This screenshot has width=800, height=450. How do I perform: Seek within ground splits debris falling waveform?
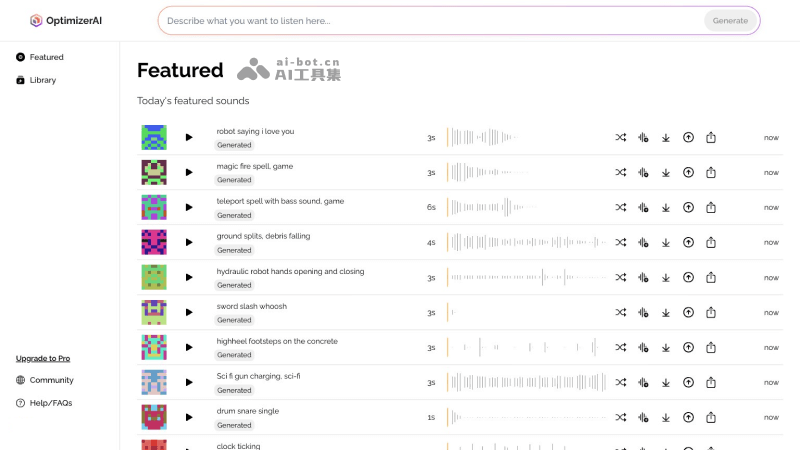[526, 242]
